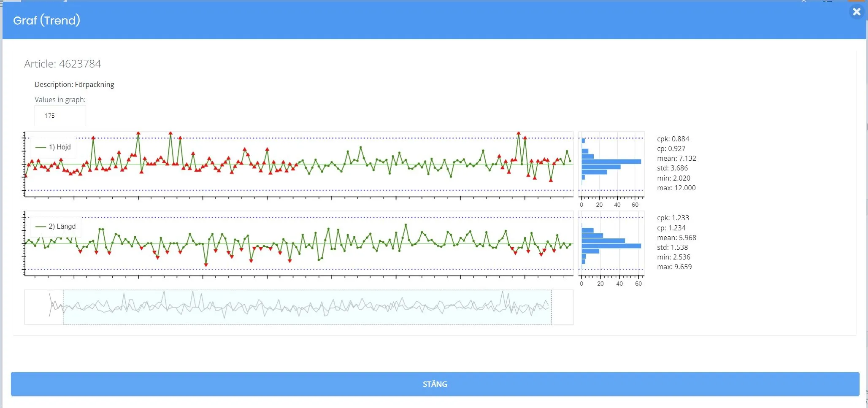The image size is (868, 408).
Task: Toggle the 1) Höjd legend entry
Action: [54, 147]
